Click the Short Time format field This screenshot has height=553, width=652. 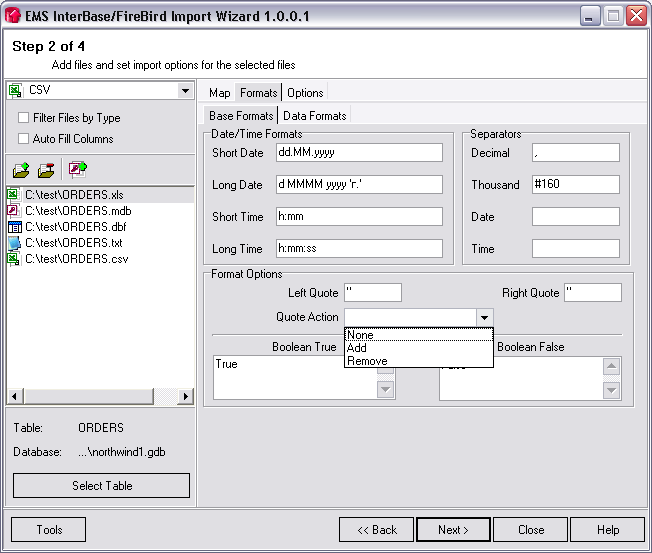pos(359,216)
